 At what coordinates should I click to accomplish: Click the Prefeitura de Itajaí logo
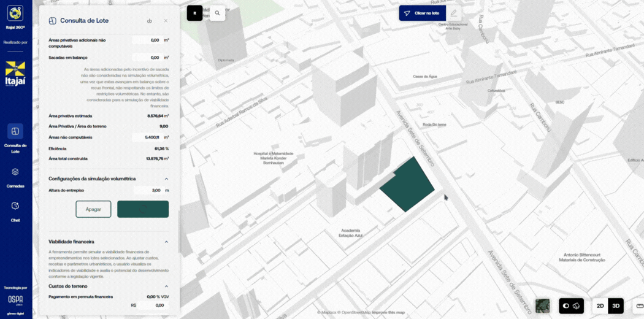[15, 74]
